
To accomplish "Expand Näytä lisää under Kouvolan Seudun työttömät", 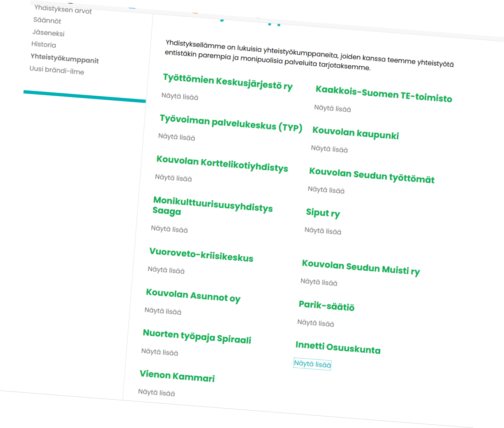I will 326,190.
